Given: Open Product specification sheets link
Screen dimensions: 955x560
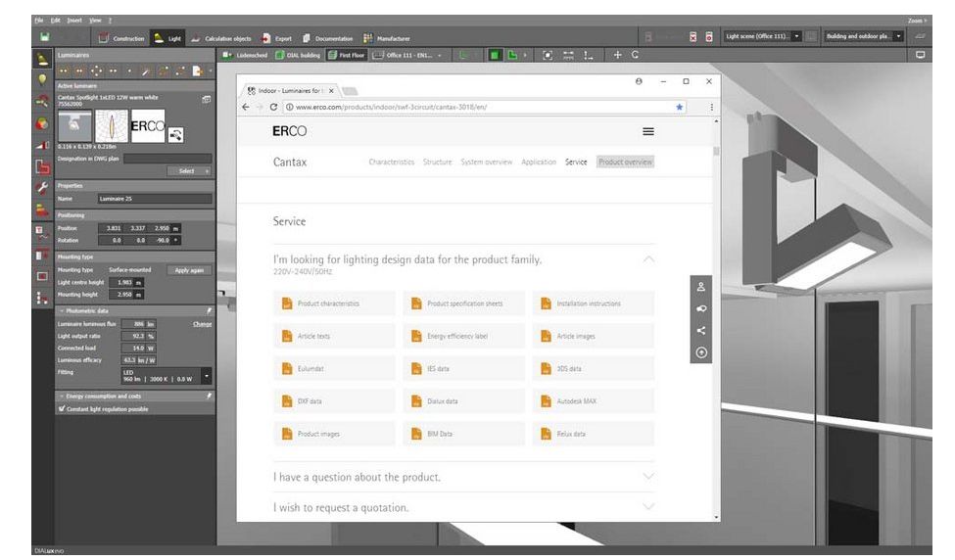Looking at the screenshot, I should [x=463, y=303].
